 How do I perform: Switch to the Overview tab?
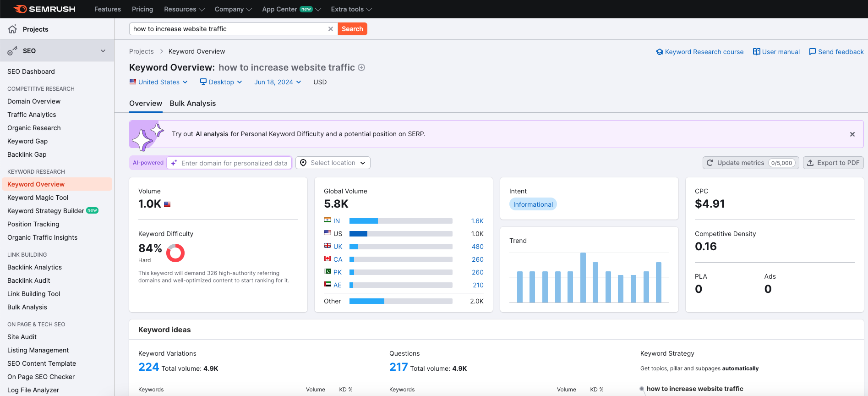[x=146, y=104]
